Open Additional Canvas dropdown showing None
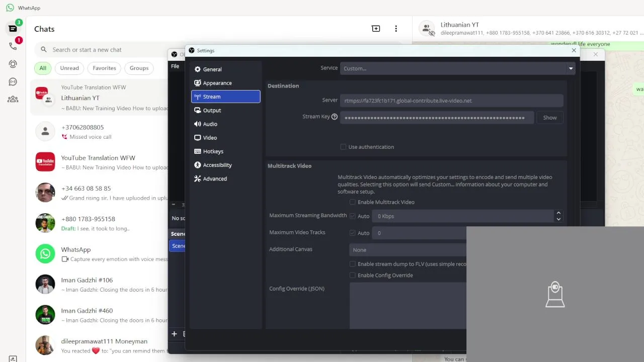 point(408,250)
